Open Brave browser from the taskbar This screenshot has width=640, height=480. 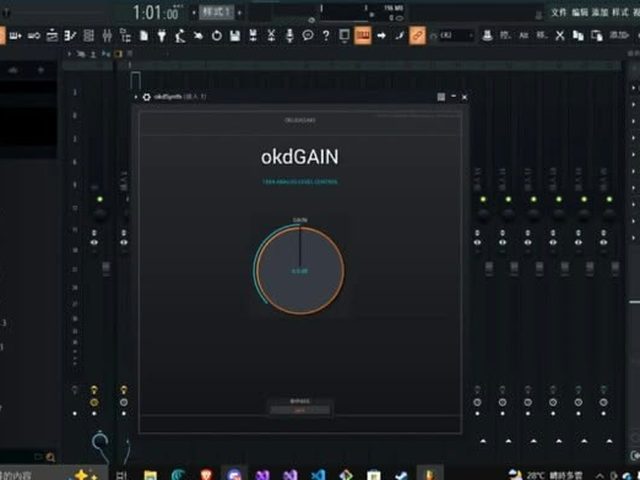[x=206, y=475]
